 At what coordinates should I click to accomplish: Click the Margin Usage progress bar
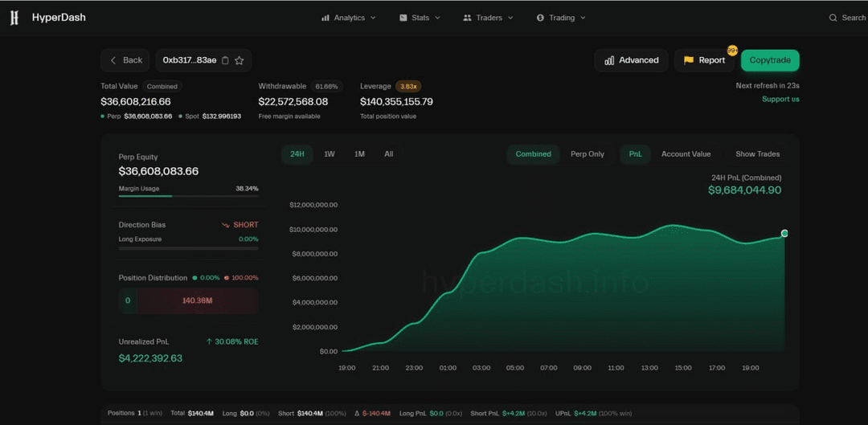[x=188, y=195]
